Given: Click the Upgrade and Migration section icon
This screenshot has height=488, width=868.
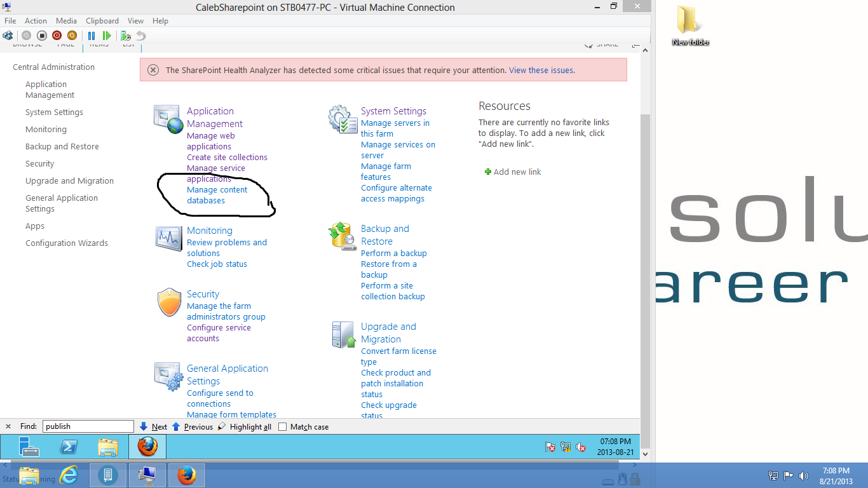Looking at the screenshot, I should [344, 334].
